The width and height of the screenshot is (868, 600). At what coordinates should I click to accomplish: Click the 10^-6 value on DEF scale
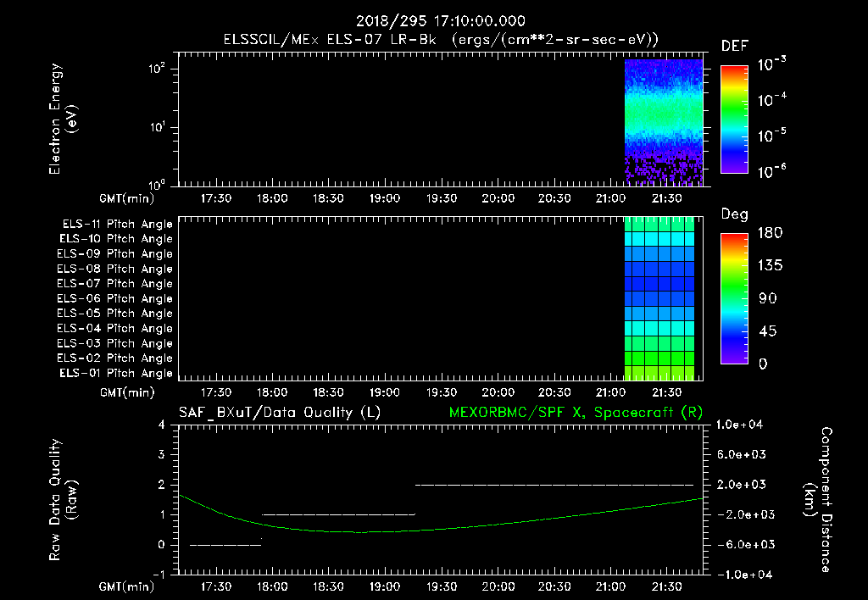pyautogui.click(x=771, y=171)
